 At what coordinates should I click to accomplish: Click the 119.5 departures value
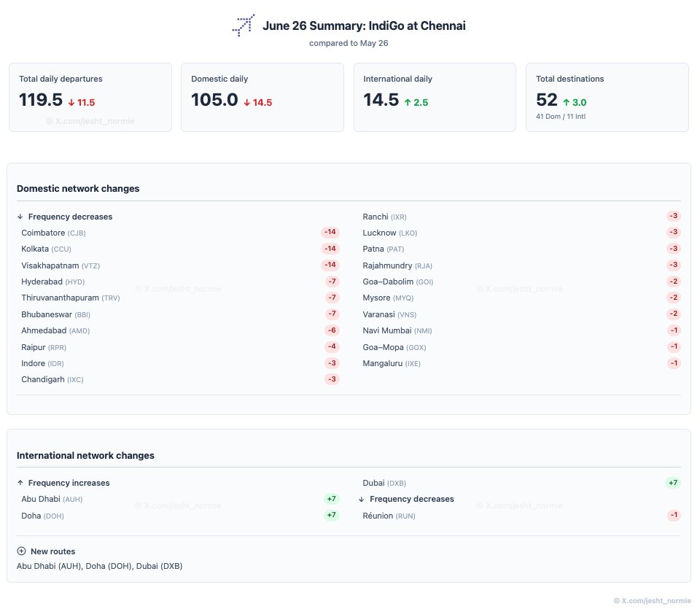coord(41,100)
